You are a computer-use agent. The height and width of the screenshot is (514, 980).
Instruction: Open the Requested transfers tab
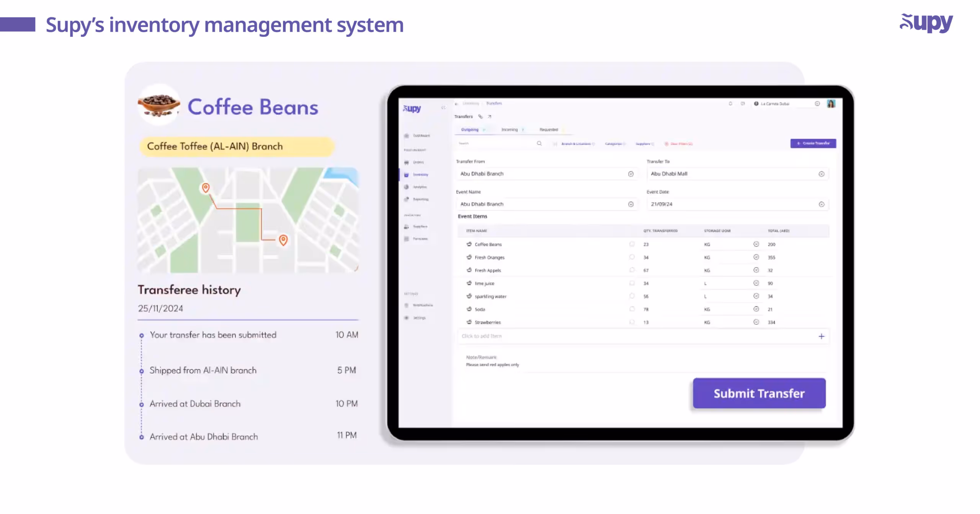pyautogui.click(x=549, y=130)
